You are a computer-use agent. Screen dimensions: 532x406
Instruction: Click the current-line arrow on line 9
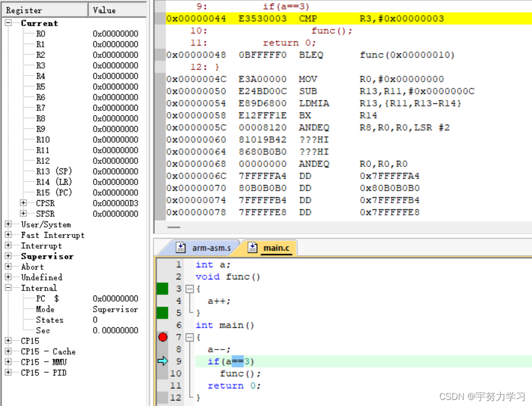(163, 361)
